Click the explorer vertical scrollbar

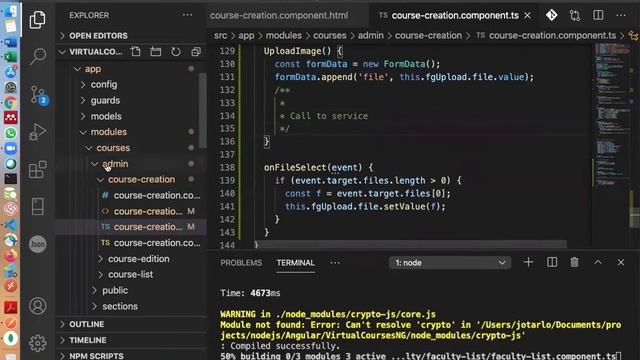(202, 111)
